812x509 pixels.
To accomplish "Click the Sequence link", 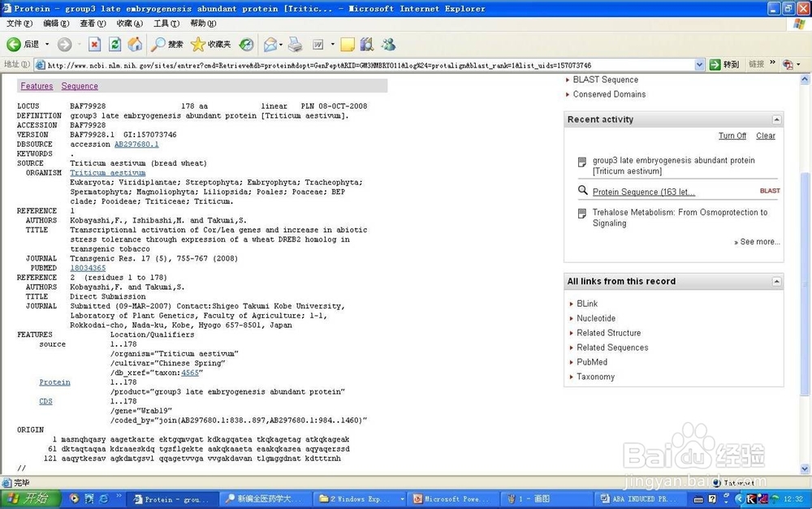I will point(80,86).
